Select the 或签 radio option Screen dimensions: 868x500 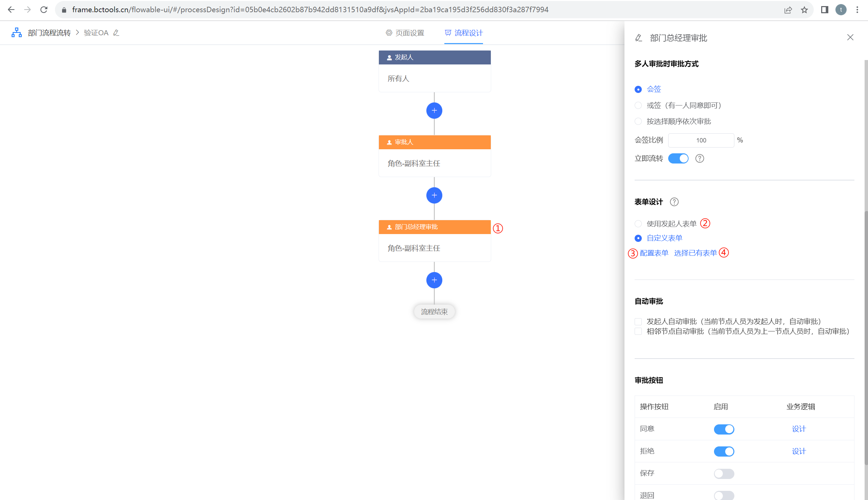(x=638, y=105)
